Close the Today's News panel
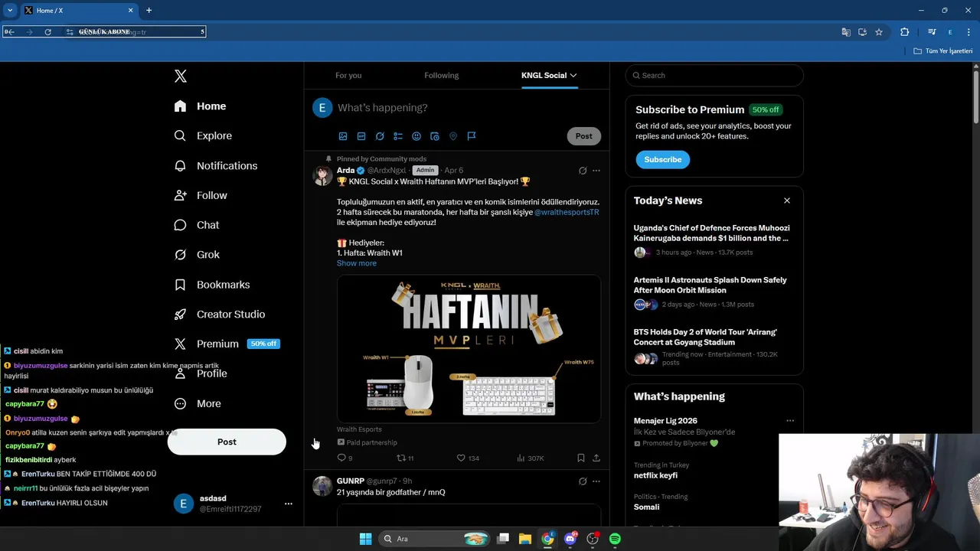The width and height of the screenshot is (980, 551). tap(786, 201)
